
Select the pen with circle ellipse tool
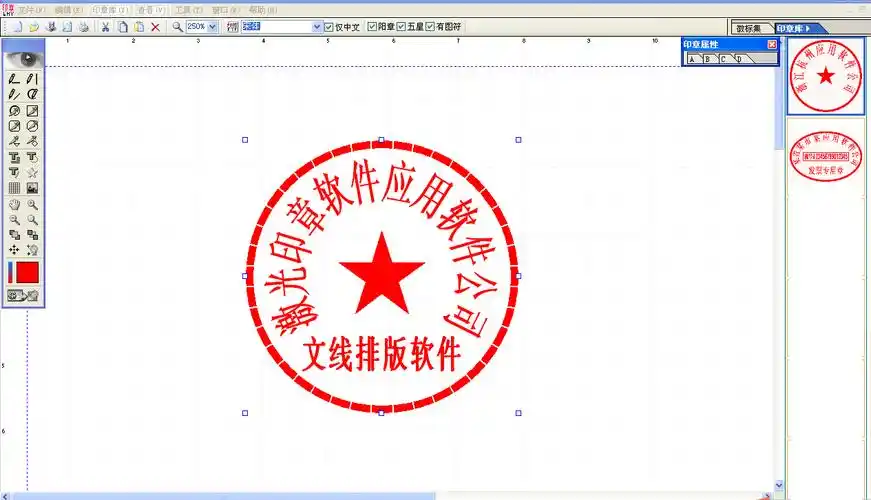[32, 94]
